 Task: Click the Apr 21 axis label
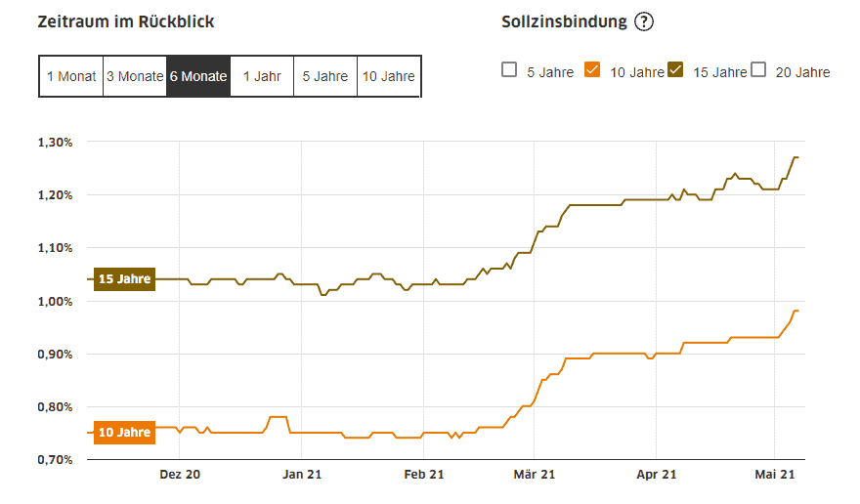click(x=655, y=475)
